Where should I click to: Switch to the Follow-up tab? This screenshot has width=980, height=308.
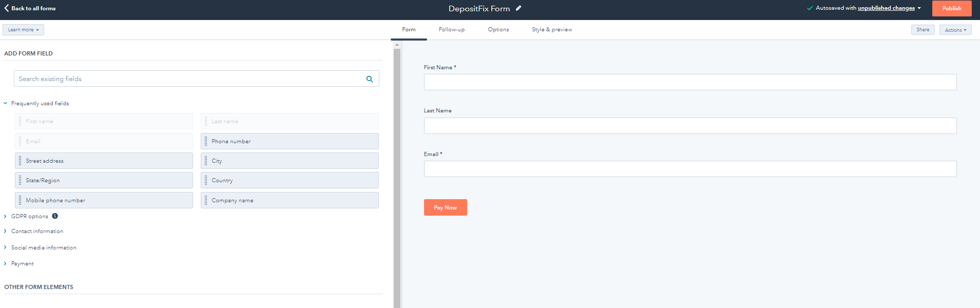452,30
